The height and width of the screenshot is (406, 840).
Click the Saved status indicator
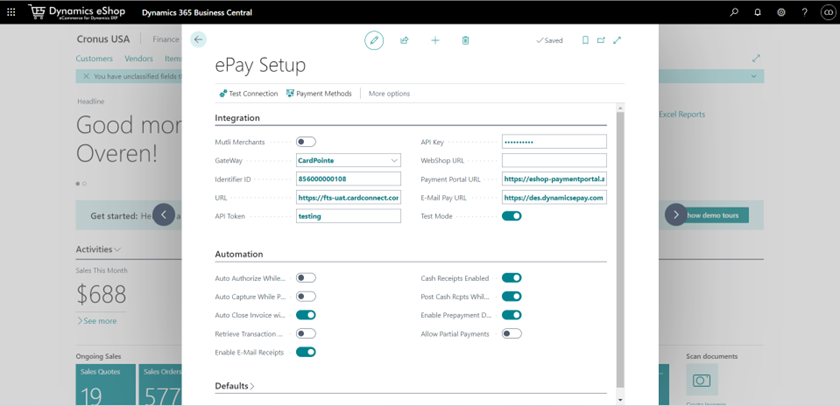click(x=550, y=40)
